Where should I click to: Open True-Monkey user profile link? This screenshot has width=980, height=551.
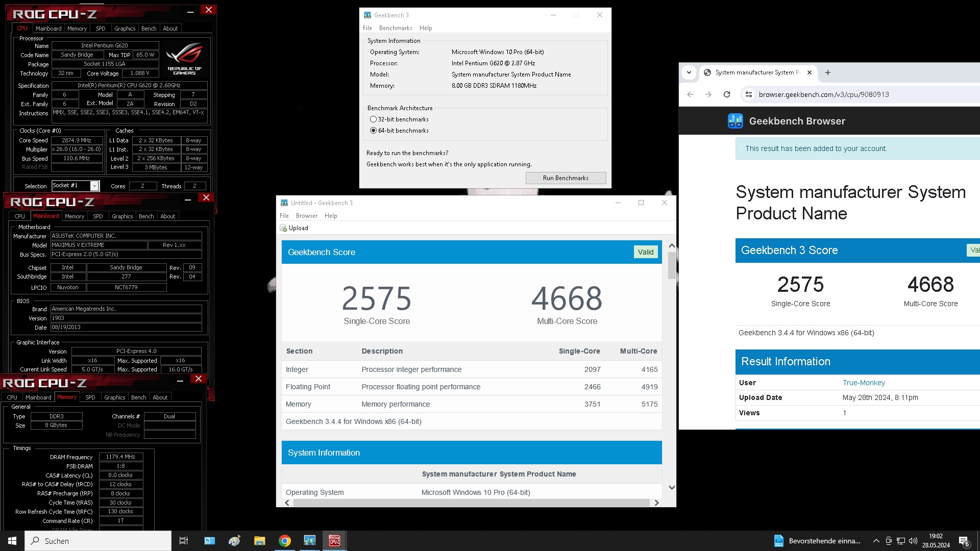tap(864, 383)
